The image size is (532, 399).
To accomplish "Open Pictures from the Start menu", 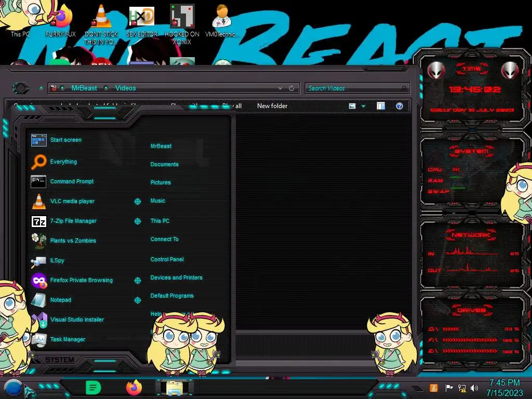I will [x=161, y=182].
